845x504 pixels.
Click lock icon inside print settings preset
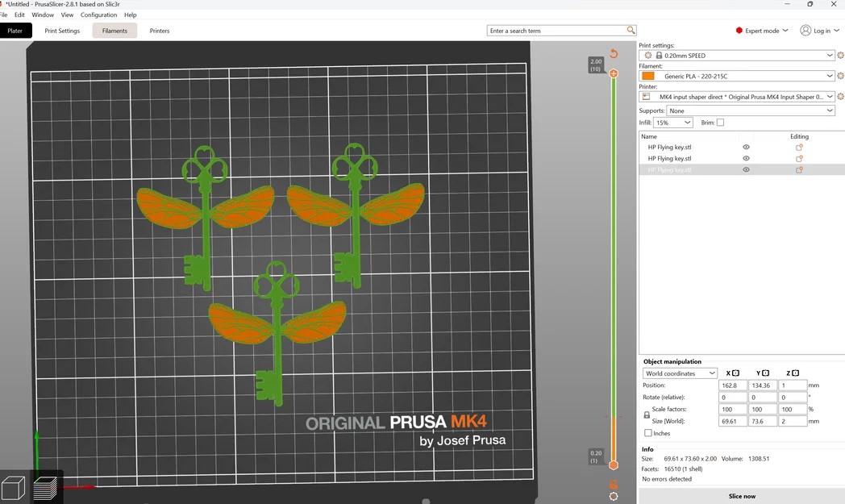point(659,56)
